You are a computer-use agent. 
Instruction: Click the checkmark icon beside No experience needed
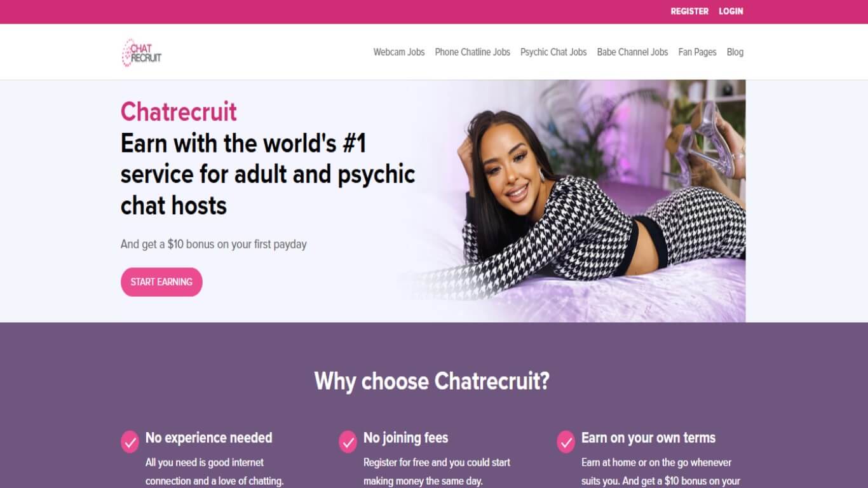pyautogui.click(x=130, y=442)
